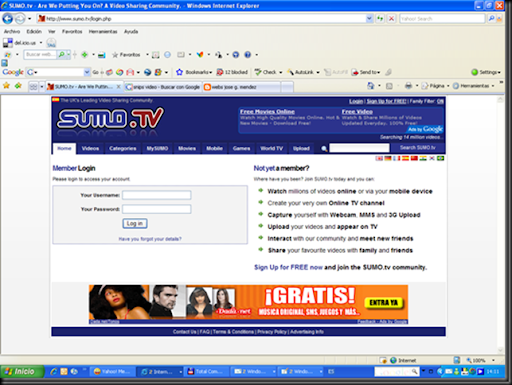
Task: Click the Print icon
Action: point(408,86)
